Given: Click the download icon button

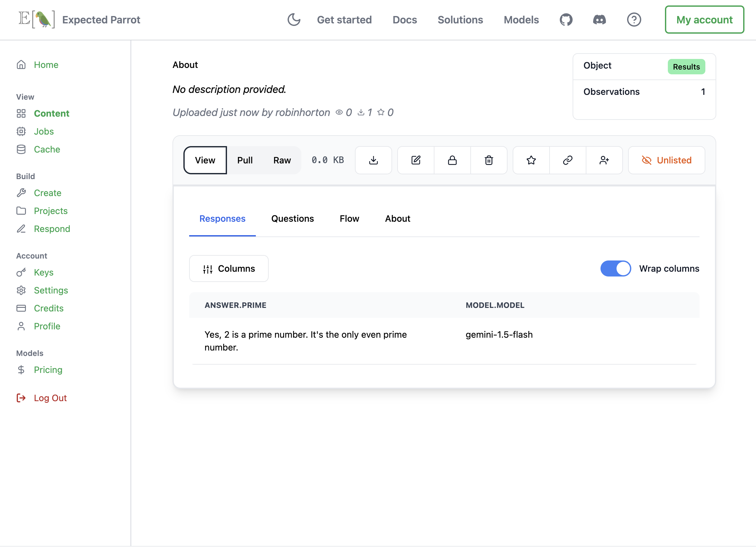Looking at the screenshot, I should (373, 160).
